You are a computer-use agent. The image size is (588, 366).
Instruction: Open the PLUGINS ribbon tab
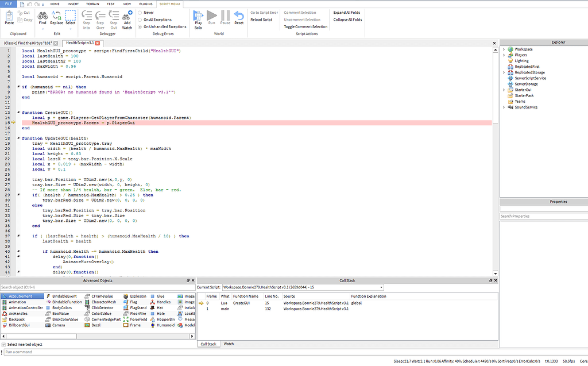146,4
